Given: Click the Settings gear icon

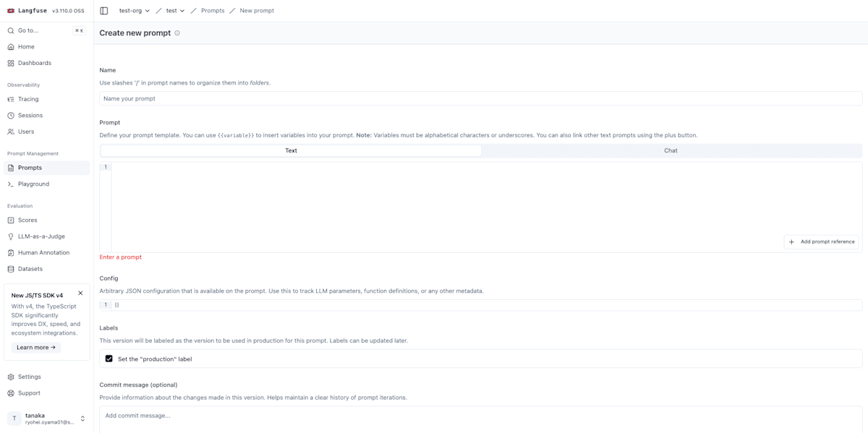Looking at the screenshot, I should click(x=11, y=377).
